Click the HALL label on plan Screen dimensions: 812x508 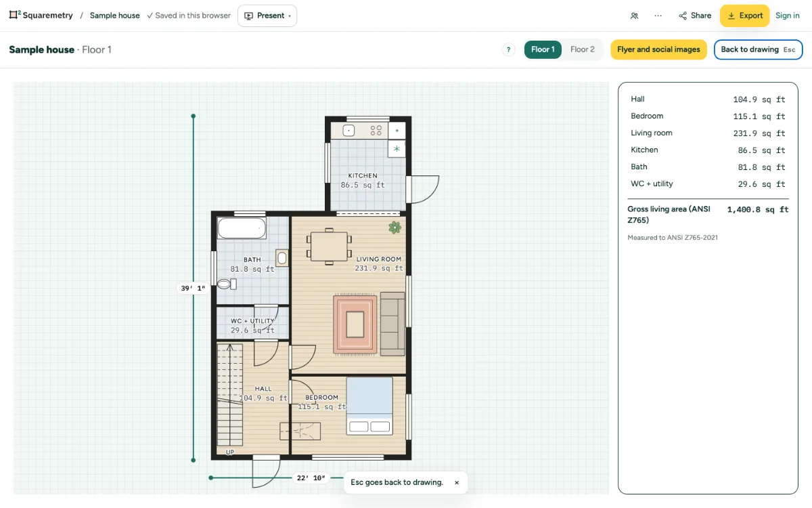pos(263,389)
